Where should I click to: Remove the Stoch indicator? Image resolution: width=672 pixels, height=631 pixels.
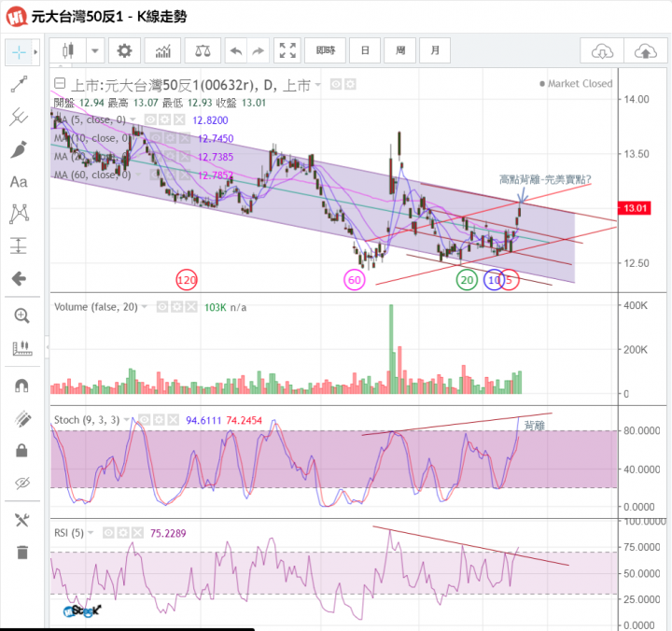pyautogui.click(x=174, y=420)
